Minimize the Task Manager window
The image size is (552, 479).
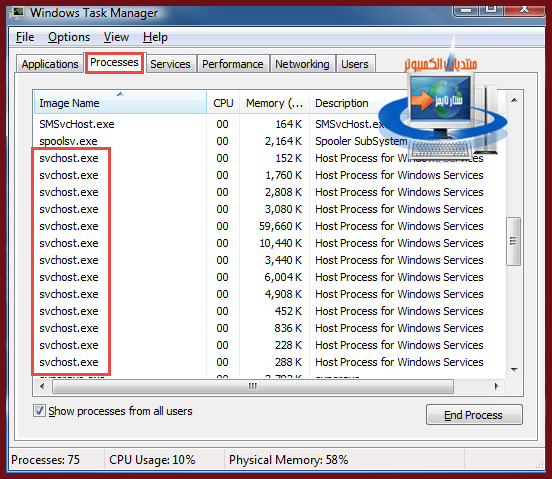pos(467,10)
